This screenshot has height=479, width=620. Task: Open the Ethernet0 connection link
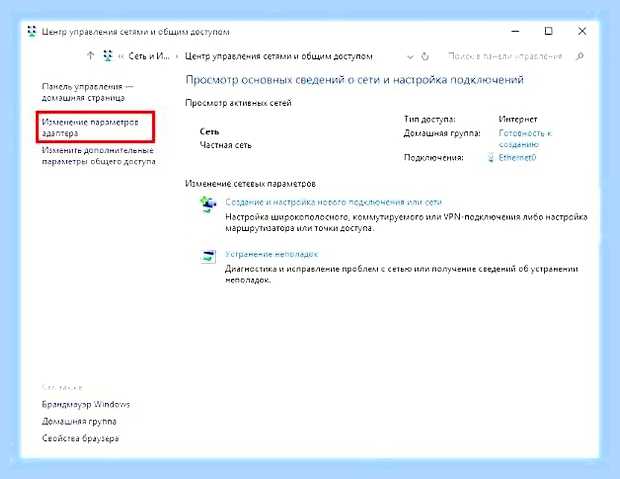517,157
